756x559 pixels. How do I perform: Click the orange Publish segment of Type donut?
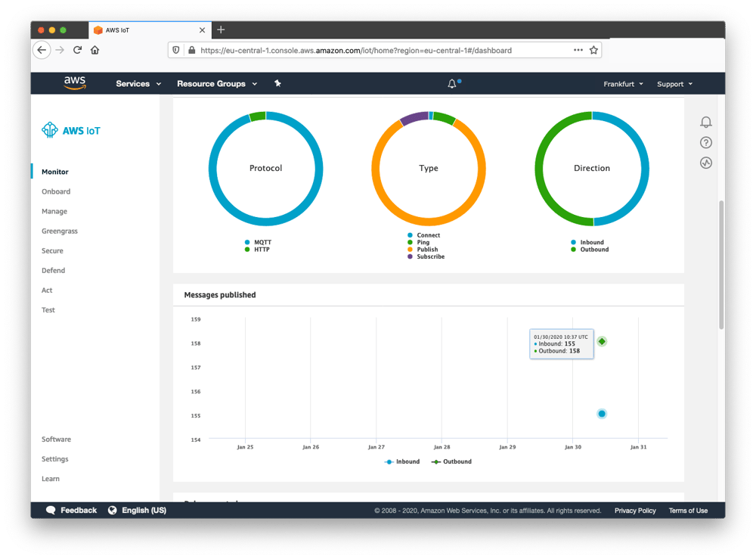429,222
